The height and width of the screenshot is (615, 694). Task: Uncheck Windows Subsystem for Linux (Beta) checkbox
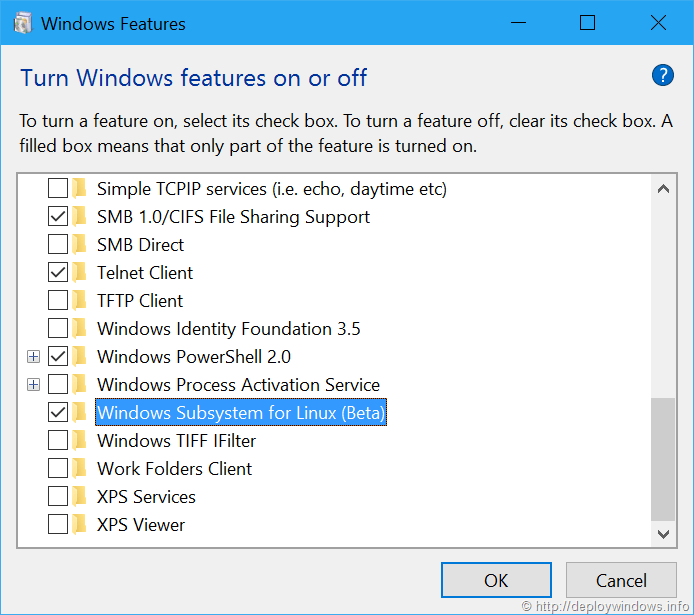pyautogui.click(x=58, y=413)
